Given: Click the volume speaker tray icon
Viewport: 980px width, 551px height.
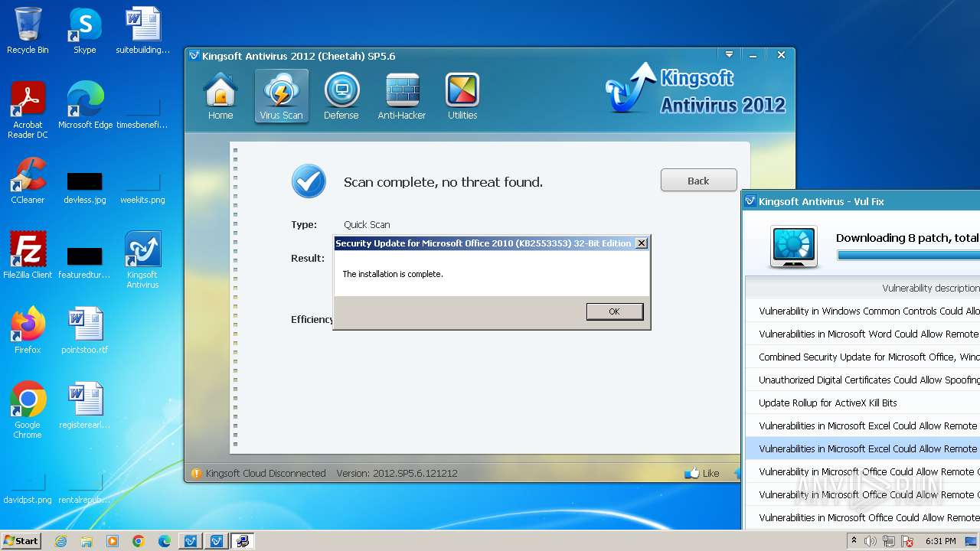Looking at the screenshot, I should click(871, 541).
